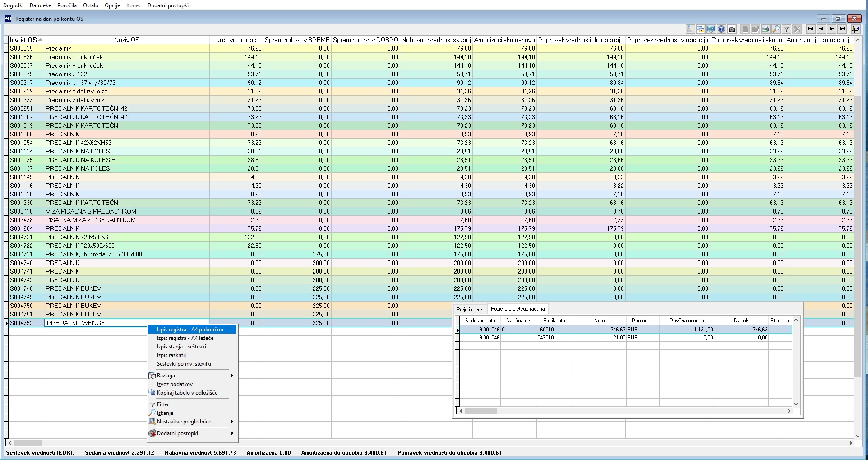Click the 'Nabavna vrednost skupaj' column header
The width and height of the screenshot is (868, 460).
[436, 40]
